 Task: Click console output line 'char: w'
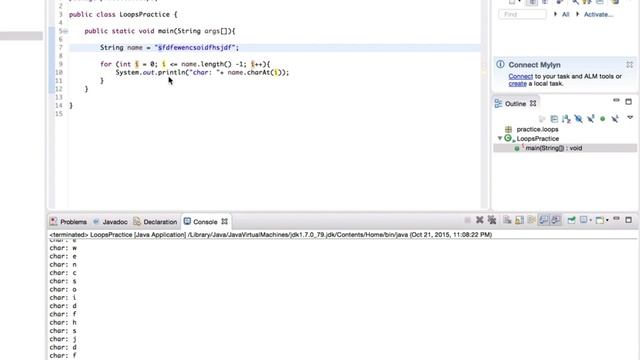[63, 248]
